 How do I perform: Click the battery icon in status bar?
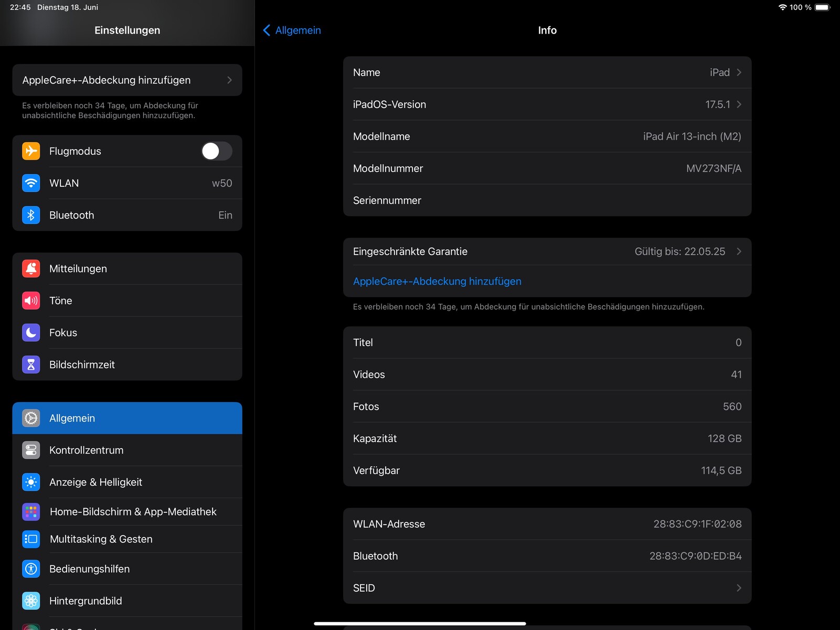click(823, 7)
